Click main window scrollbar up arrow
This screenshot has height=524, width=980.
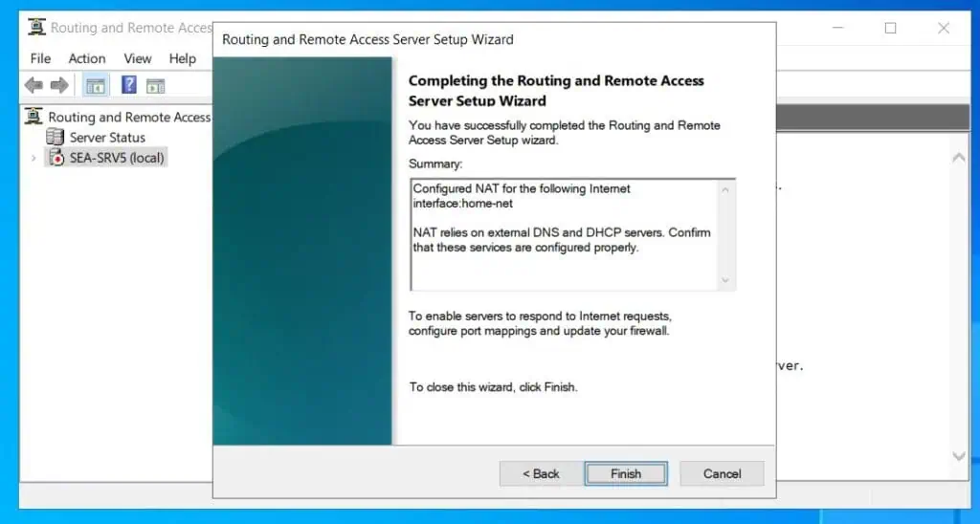959,158
